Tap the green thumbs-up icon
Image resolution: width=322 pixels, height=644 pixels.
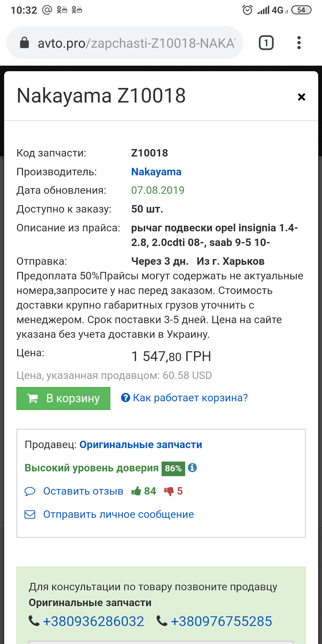point(136,491)
